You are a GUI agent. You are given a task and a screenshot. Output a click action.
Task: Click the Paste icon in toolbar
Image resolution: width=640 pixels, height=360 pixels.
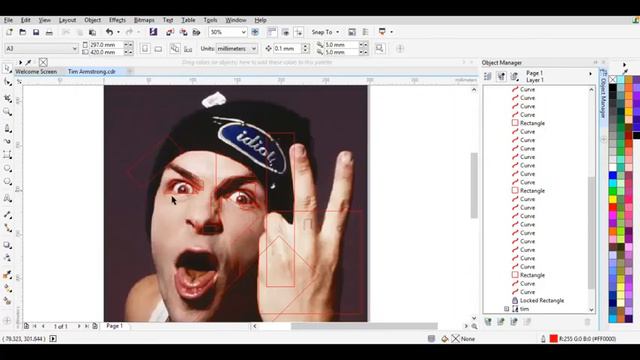[x=93, y=32]
